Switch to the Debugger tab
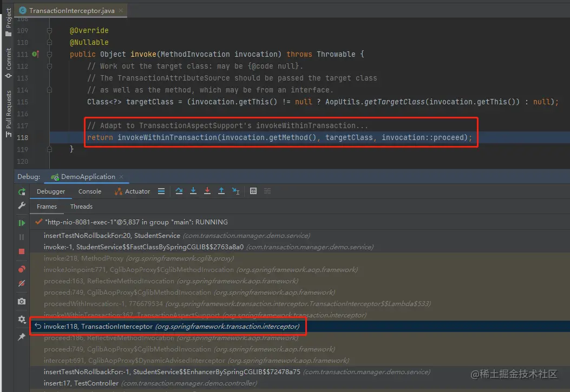570x392 pixels. tap(50, 191)
